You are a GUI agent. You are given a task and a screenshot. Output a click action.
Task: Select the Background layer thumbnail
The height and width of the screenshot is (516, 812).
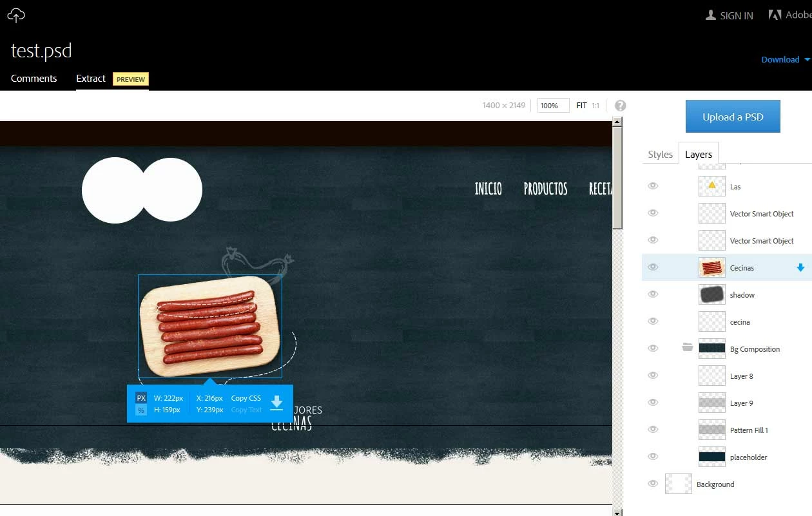pyautogui.click(x=679, y=484)
